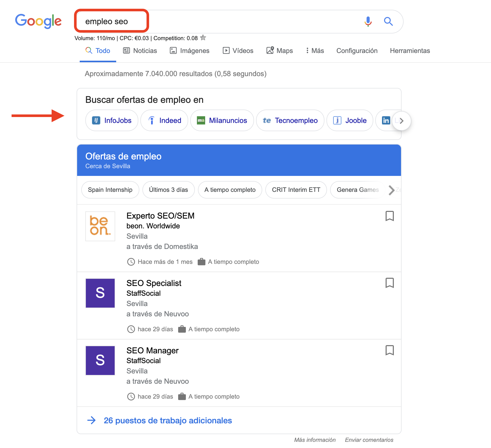Screen dimensions: 491x448
Task: Click StaffSocial logo of SEO Manager
Action: [x=100, y=361]
